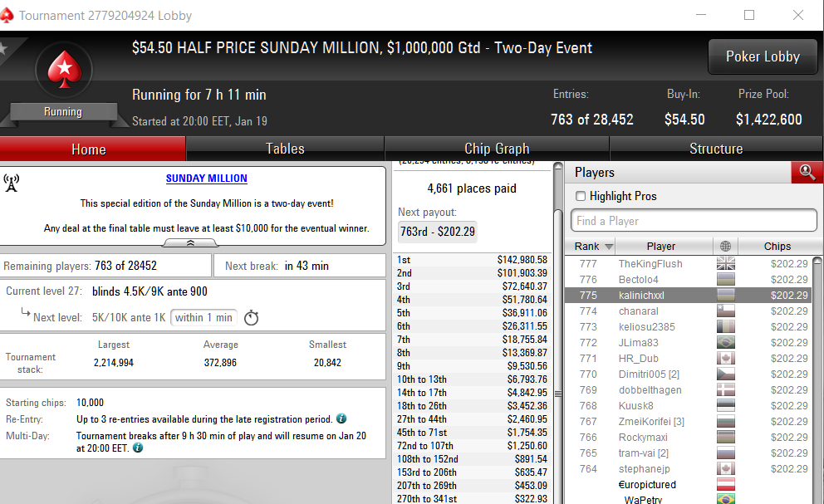Click the '10th to 13th' payout row
The image size is (824, 504).
point(472,379)
